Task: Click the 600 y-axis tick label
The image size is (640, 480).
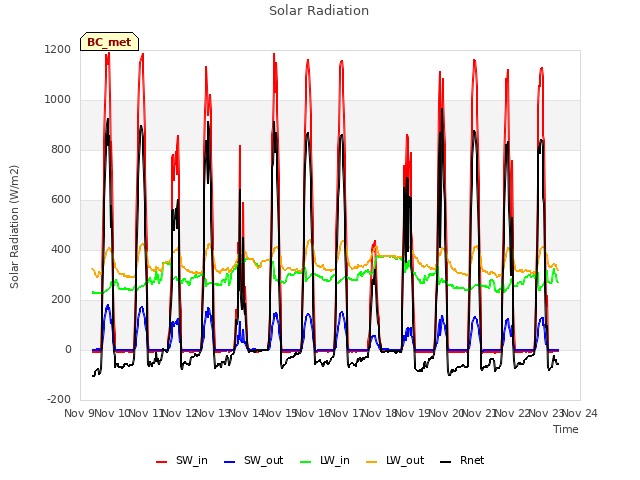Action: tap(61, 200)
